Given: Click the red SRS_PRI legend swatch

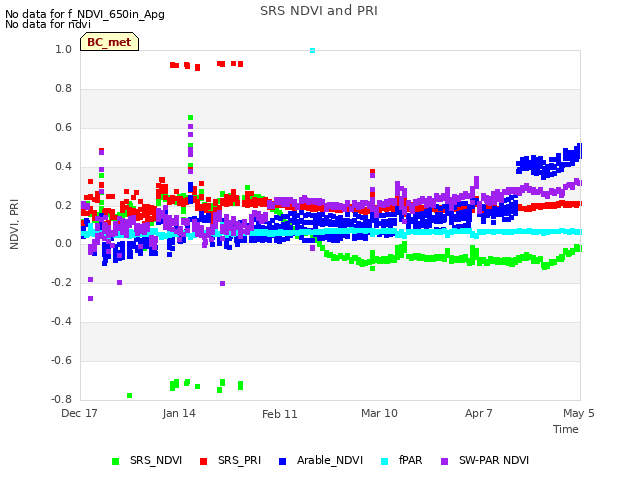Looking at the screenshot, I should (203, 461).
